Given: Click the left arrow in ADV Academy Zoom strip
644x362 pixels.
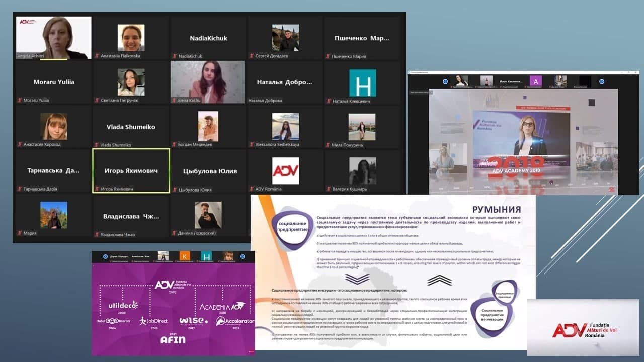Looking at the screenshot, I should [445, 81].
